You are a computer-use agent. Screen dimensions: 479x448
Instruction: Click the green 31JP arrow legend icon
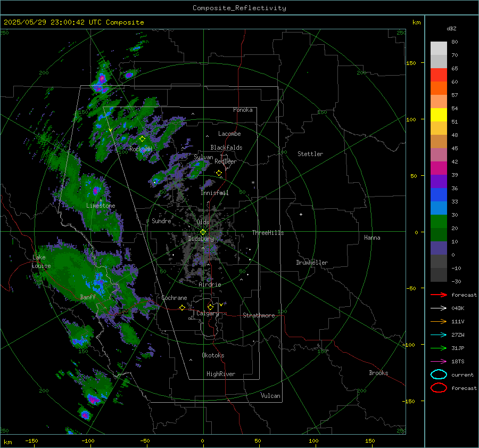point(439,348)
